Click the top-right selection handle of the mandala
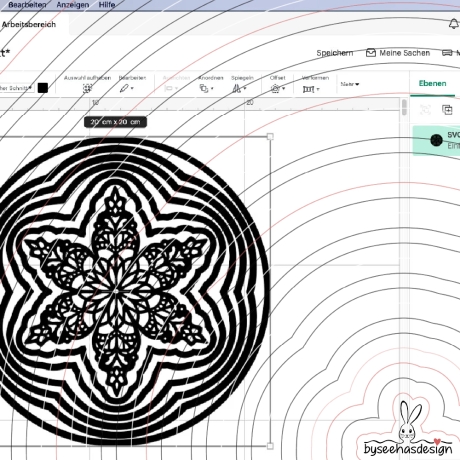460x460 pixels. click(x=270, y=136)
